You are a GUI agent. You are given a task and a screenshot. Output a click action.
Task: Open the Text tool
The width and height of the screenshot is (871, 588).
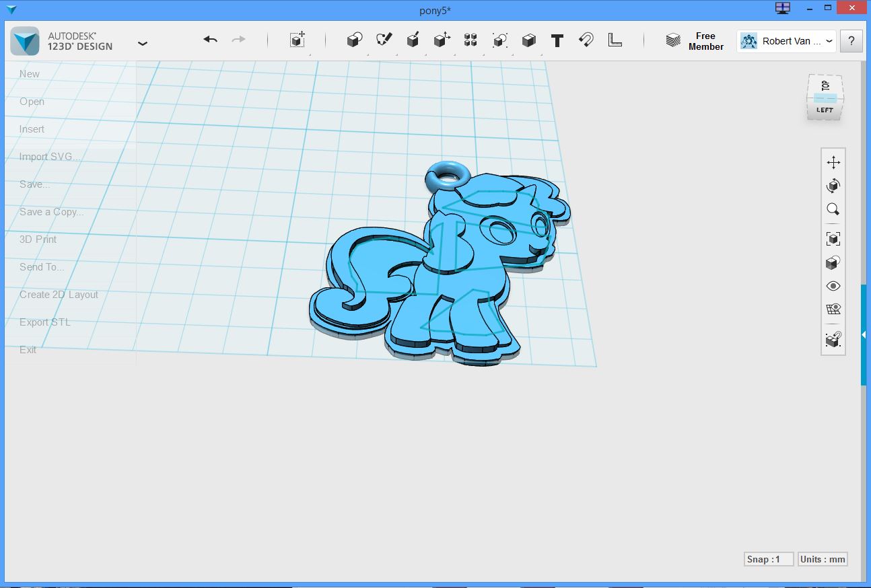tap(557, 40)
